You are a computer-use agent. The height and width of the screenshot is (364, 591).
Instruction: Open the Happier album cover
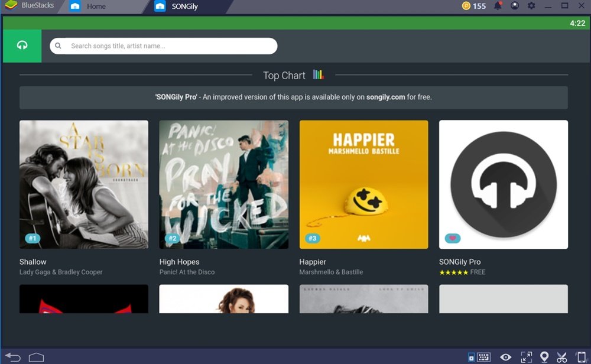(363, 184)
